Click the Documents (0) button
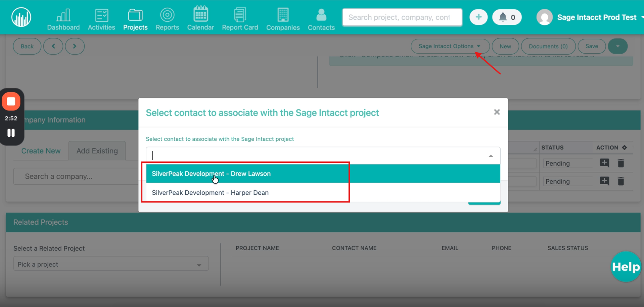The width and height of the screenshot is (644, 307). [x=548, y=46]
